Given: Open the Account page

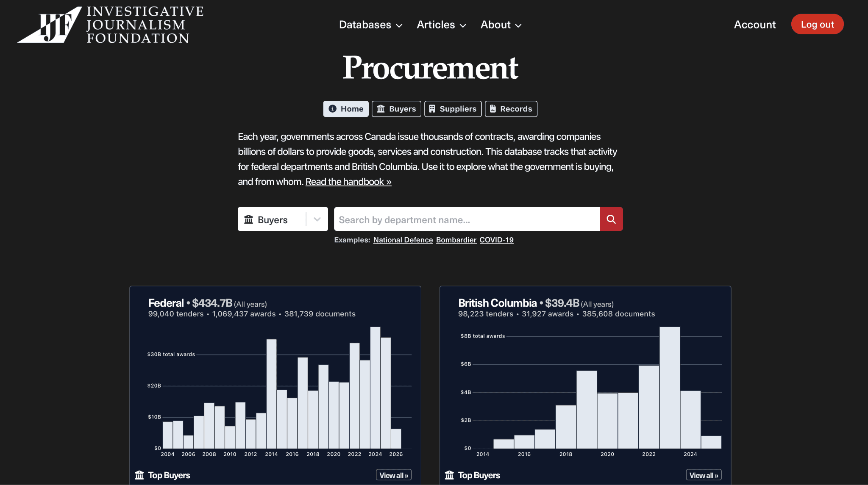Looking at the screenshot, I should click(755, 25).
